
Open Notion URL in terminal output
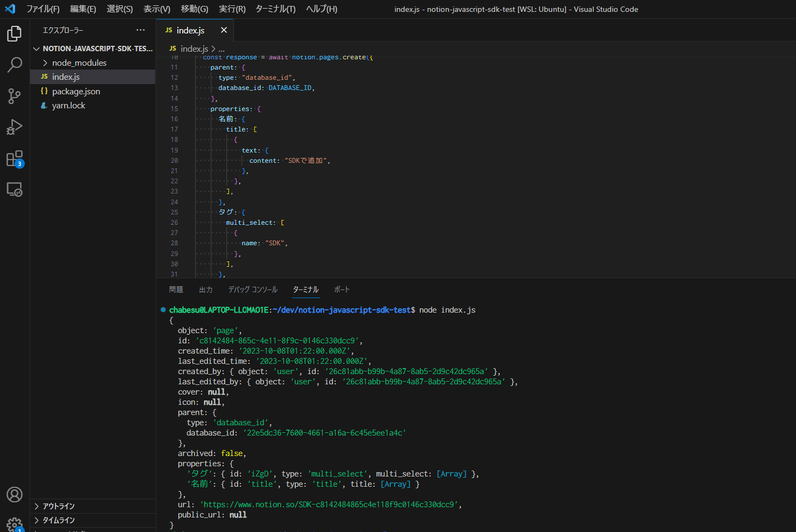pyautogui.click(x=330, y=505)
